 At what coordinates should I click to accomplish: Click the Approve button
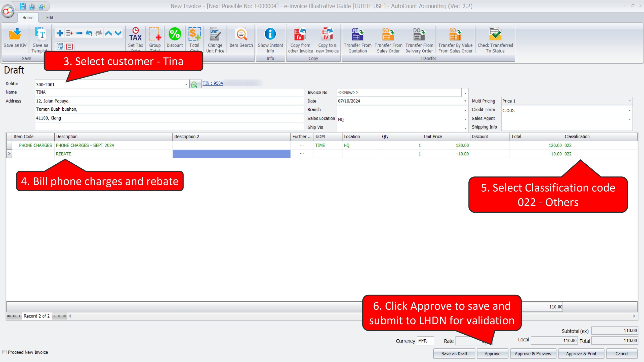pyautogui.click(x=492, y=354)
